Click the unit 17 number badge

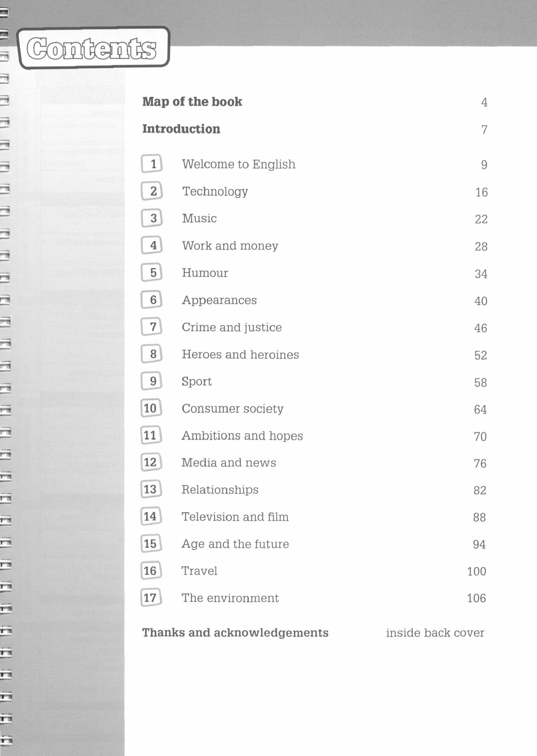[152, 598]
